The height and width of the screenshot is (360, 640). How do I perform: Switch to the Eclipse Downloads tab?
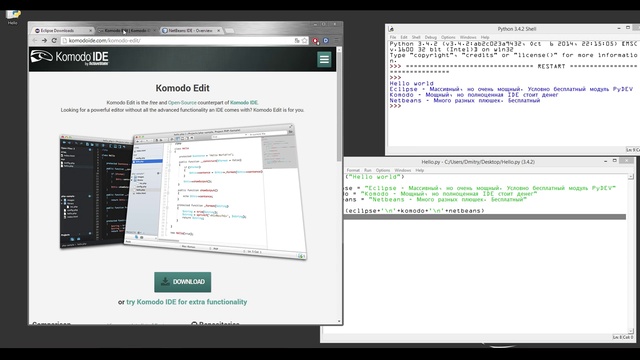(62, 31)
